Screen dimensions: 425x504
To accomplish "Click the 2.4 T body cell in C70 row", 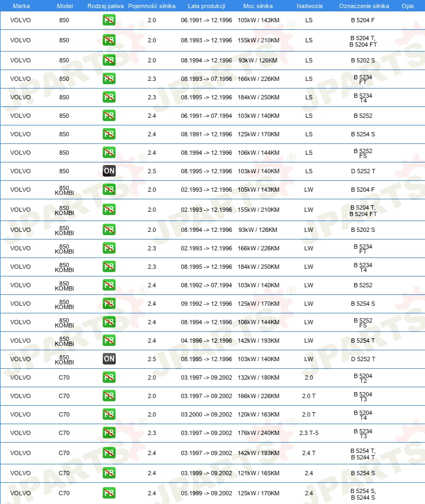I will [309, 453].
